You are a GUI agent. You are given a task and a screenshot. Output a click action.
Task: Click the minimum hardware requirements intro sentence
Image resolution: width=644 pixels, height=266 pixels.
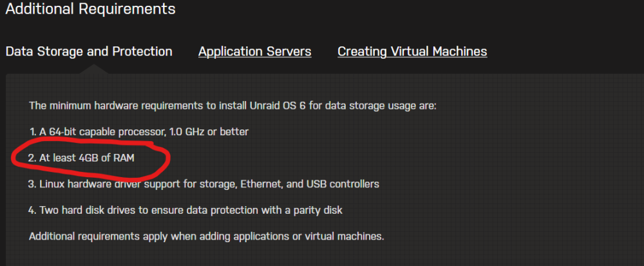click(232, 106)
